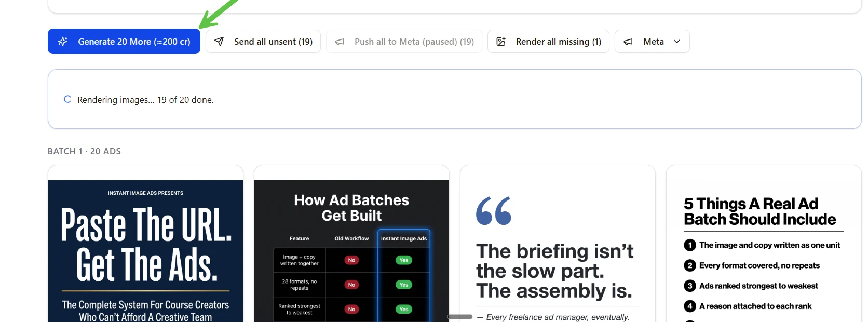Click Push all to Meta (paused)
868x322 pixels.
tap(404, 42)
